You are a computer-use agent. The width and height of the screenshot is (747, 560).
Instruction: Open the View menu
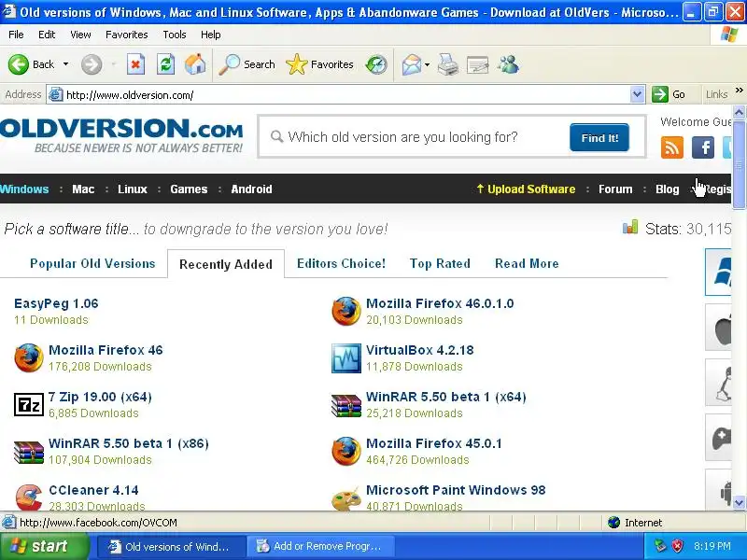[x=80, y=35]
